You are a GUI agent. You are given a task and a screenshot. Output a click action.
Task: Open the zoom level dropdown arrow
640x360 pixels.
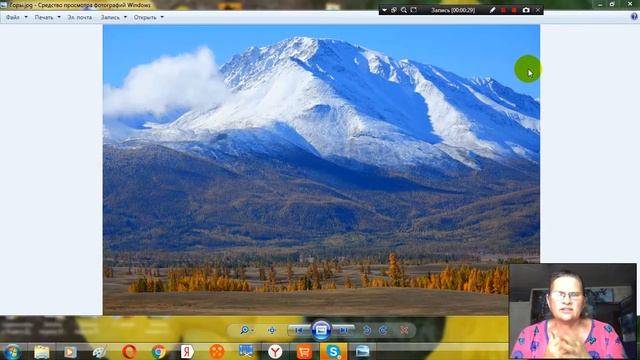[x=253, y=330]
